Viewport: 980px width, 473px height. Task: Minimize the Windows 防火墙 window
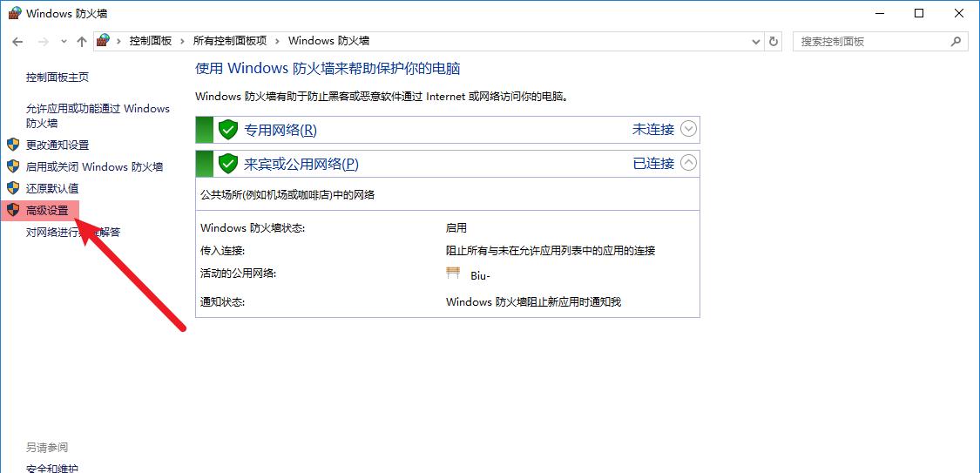click(x=879, y=14)
